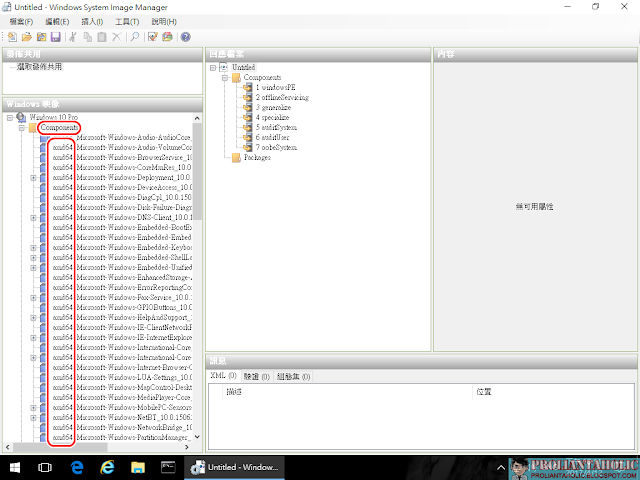Select Microsoft-Windows-DeviceAccess component row
Viewport: 640px width, 480px height.
pyautogui.click(x=122, y=187)
